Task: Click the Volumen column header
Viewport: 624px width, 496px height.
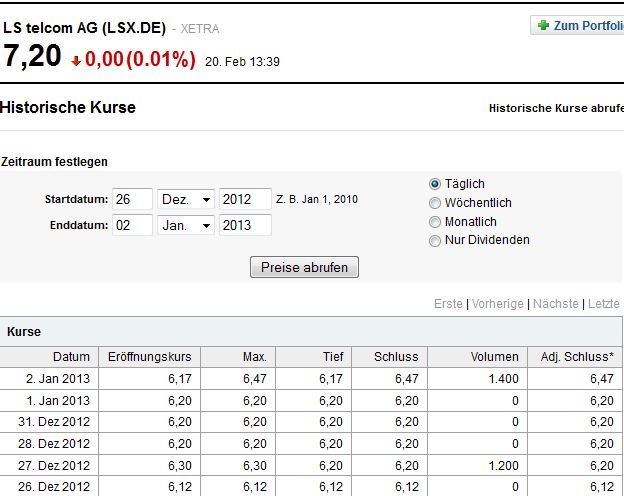Action: (x=494, y=357)
